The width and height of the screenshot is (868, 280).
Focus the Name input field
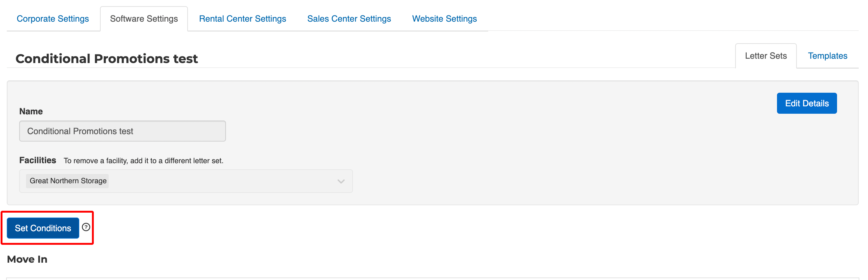(x=122, y=131)
